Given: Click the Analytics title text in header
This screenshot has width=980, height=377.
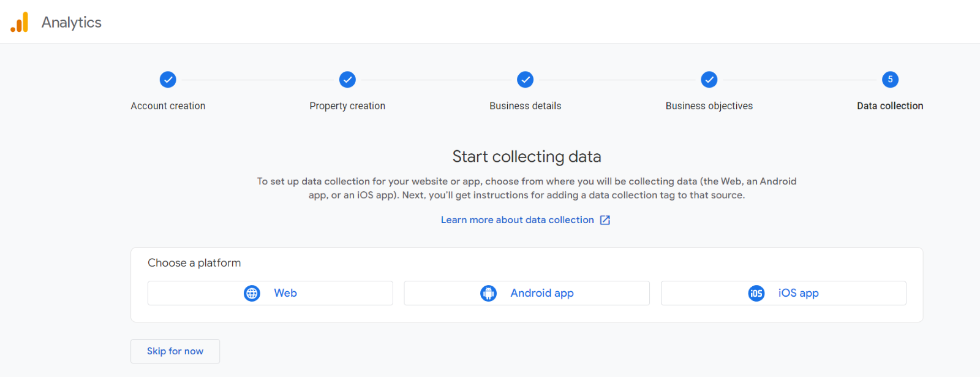Looking at the screenshot, I should point(72,23).
